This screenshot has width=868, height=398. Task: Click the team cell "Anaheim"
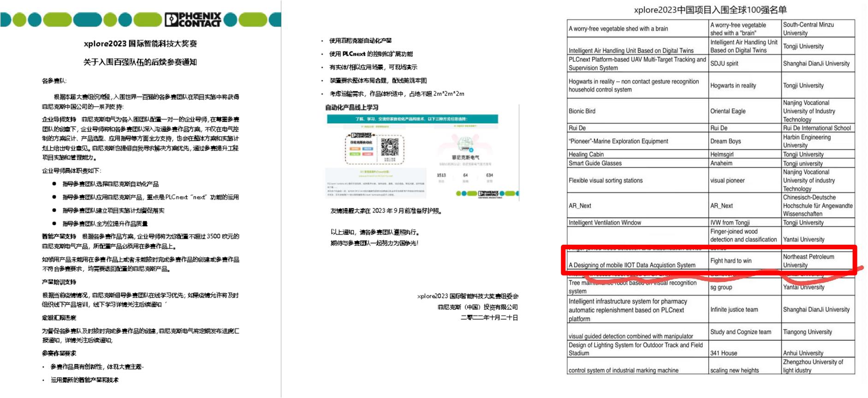[745, 163]
